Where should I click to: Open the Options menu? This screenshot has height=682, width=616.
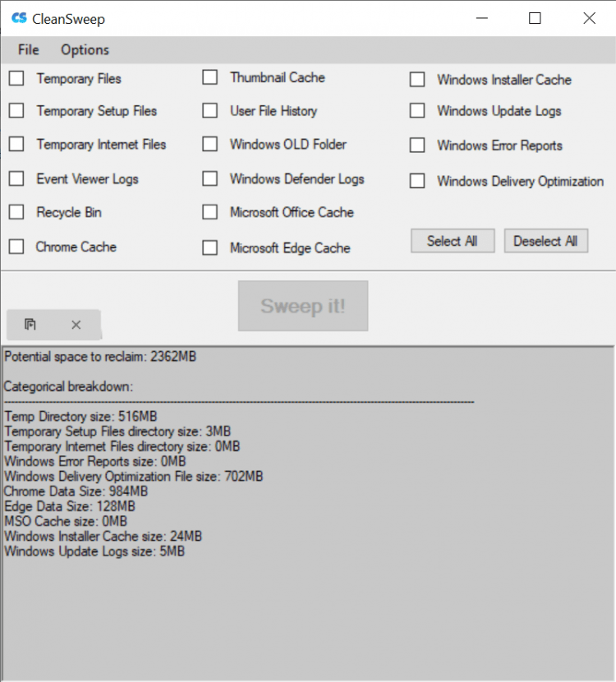tap(85, 50)
